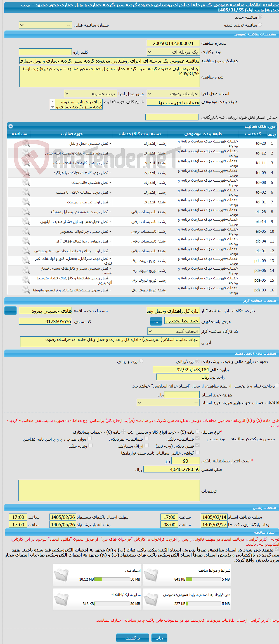Image resolution: width=279 pixels, height=644 pixels.
Task: Open the متن قرارداد folder icon
Action: tap(151, 599)
